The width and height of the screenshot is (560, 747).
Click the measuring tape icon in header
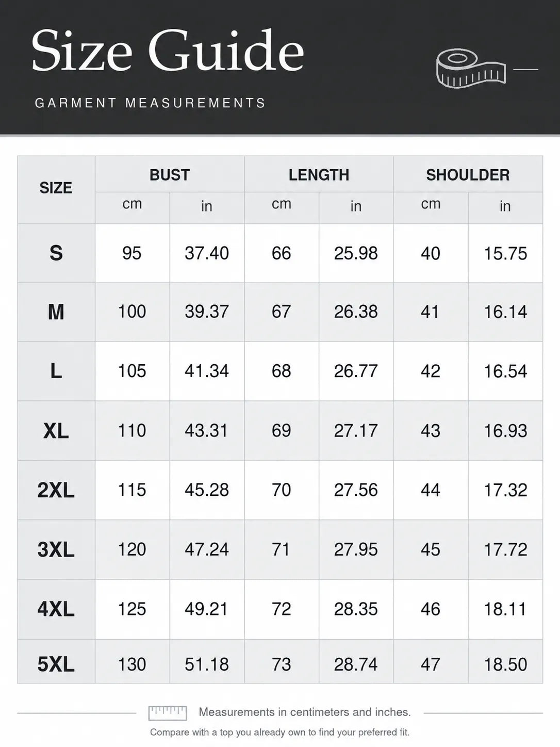pos(471,68)
